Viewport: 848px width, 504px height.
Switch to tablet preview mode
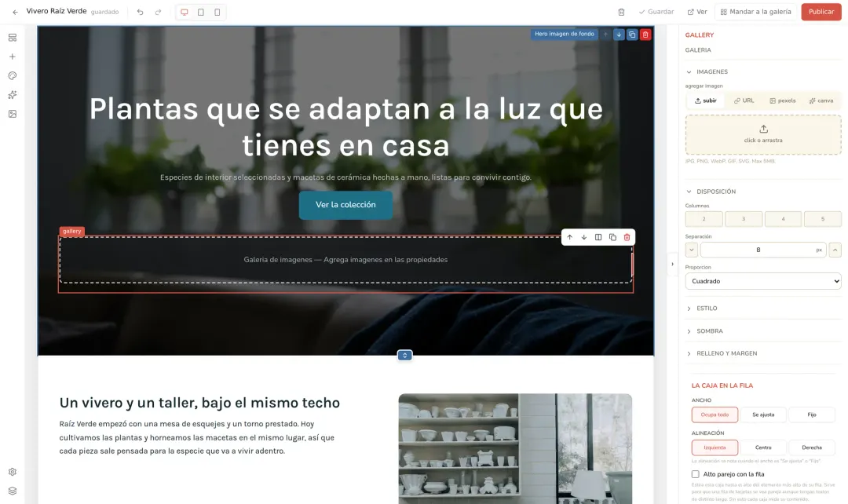click(x=201, y=12)
